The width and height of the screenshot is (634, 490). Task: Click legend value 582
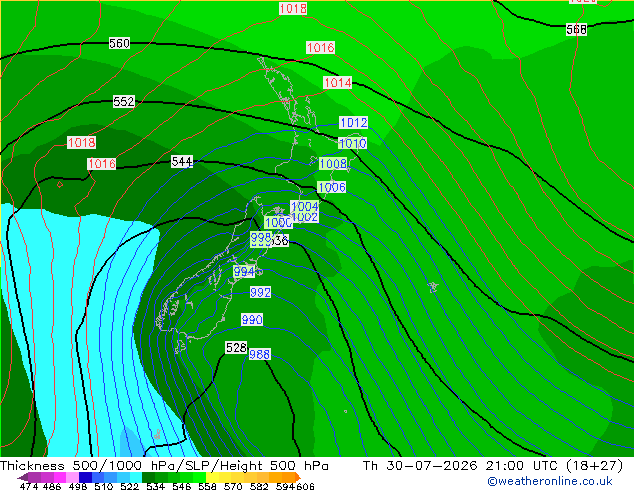tap(259, 486)
